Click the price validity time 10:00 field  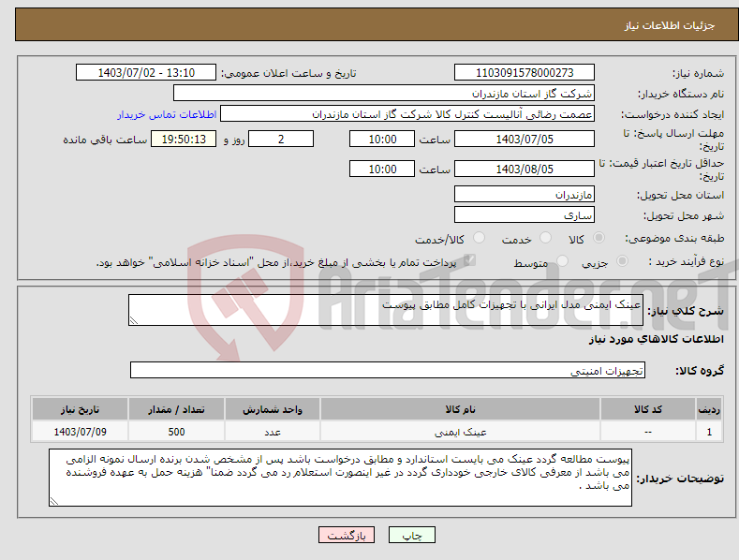click(x=382, y=169)
